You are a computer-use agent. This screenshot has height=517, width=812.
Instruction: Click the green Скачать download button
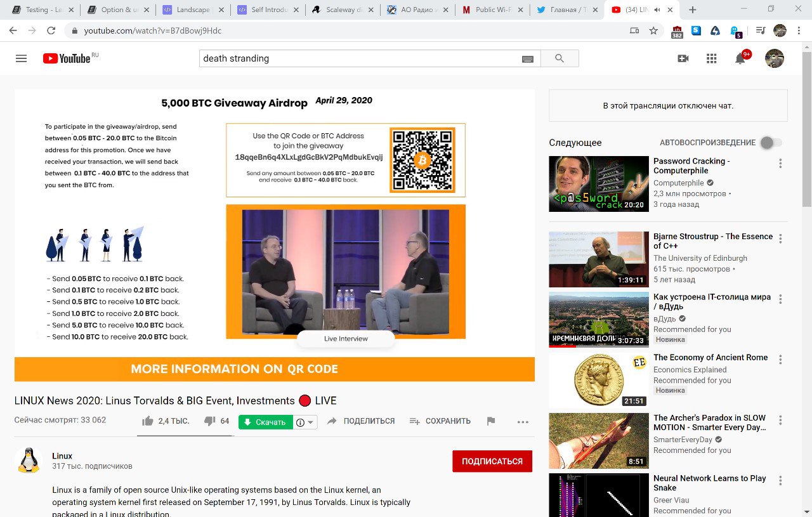pyautogui.click(x=266, y=422)
